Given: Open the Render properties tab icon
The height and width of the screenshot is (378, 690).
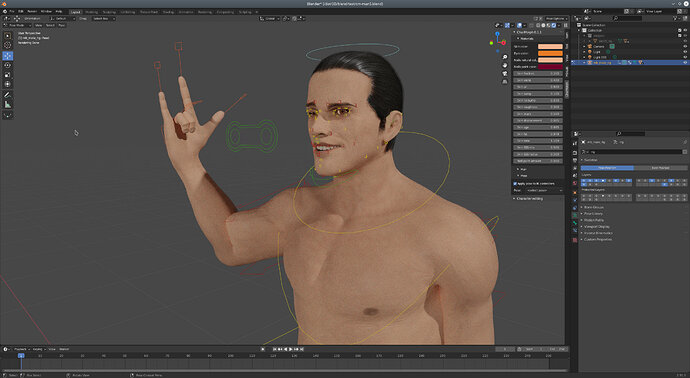Looking at the screenshot, I should 575,153.
